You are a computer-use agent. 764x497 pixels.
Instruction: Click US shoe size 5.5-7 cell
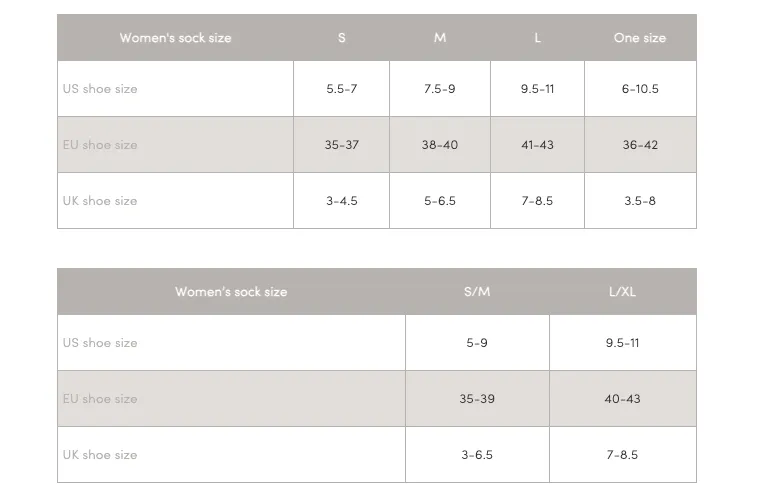point(342,89)
